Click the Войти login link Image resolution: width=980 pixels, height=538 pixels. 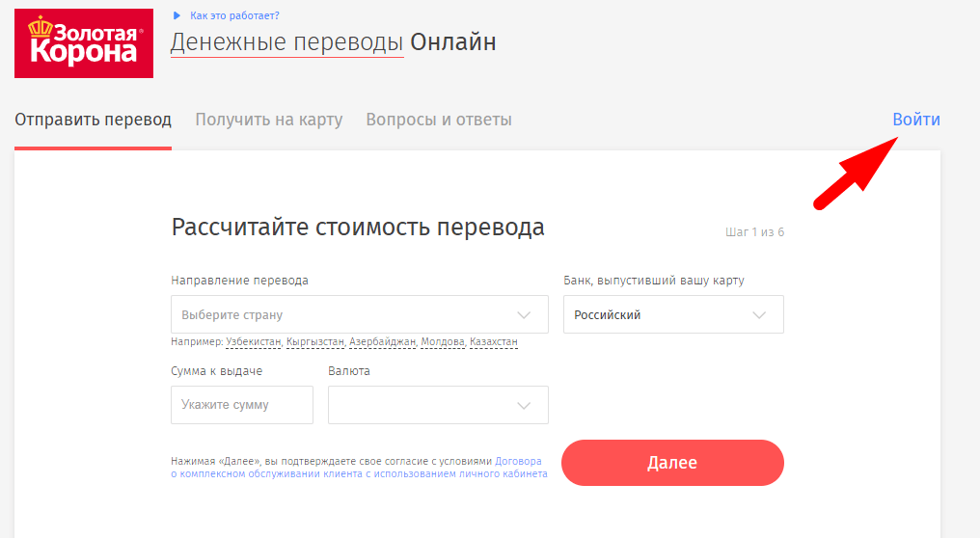pos(916,120)
